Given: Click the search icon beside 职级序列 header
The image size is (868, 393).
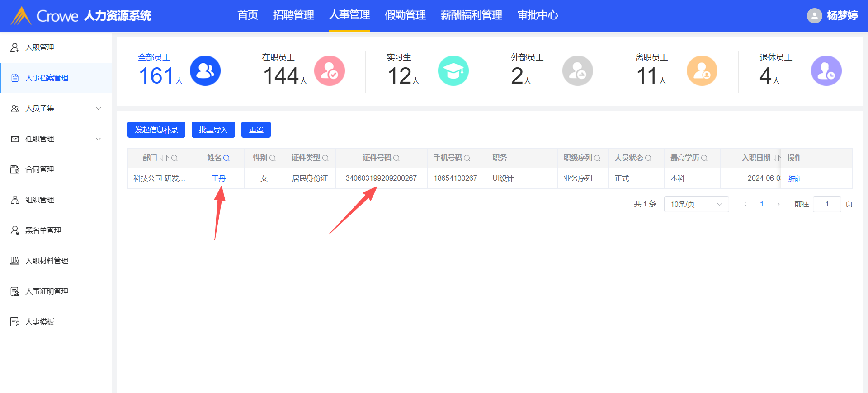Looking at the screenshot, I should (x=597, y=158).
